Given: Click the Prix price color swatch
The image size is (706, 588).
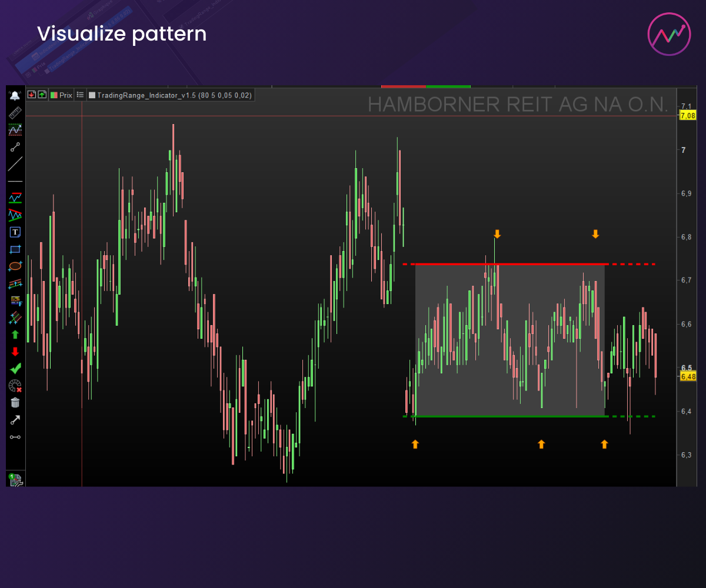Looking at the screenshot, I should tap(54, 95).
